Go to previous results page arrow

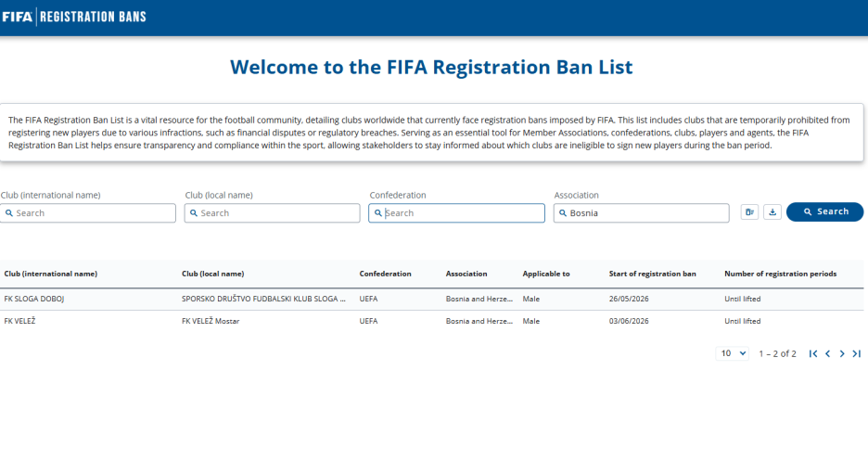pos(827,353)
